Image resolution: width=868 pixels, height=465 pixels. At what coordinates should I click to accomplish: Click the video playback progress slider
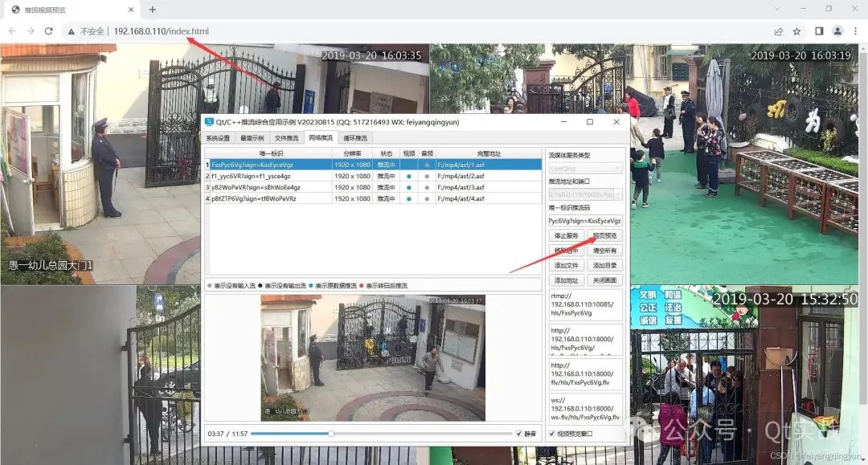tap(330, 434)
